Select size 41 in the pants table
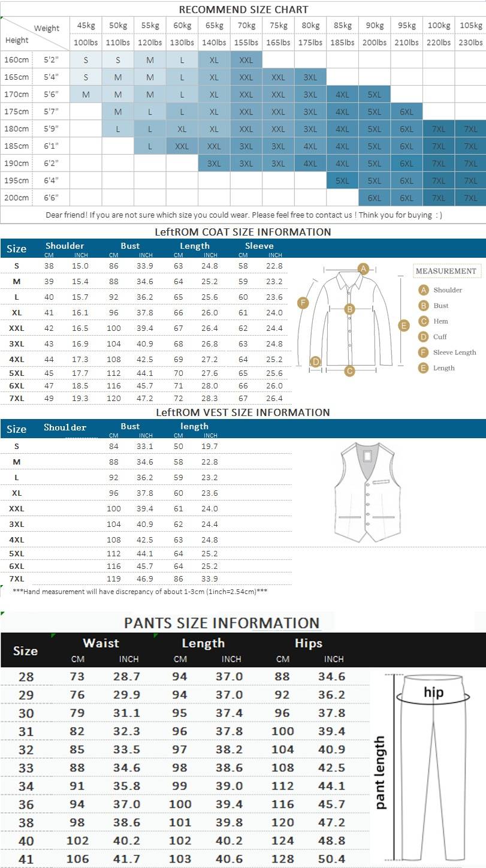Image resolution: width=486 pixels, height=868 pixels. tap(26, 860)
